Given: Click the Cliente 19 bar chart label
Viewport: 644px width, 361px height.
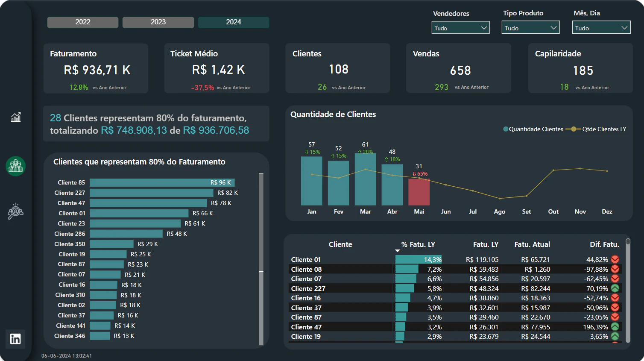Looking at the screenshot, I should (x=72, y=254).
